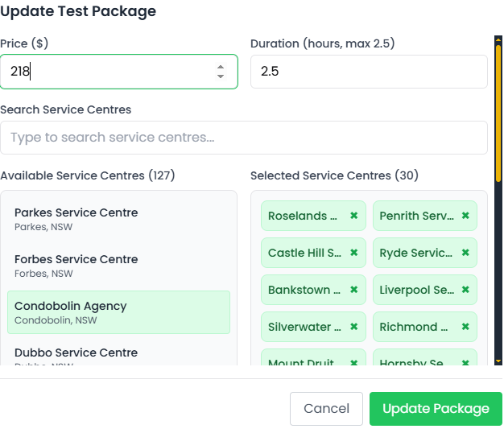The height and width of the screenshot is (433, 504).
Task: Click the Price input field
Action: (x=105, y=72)
